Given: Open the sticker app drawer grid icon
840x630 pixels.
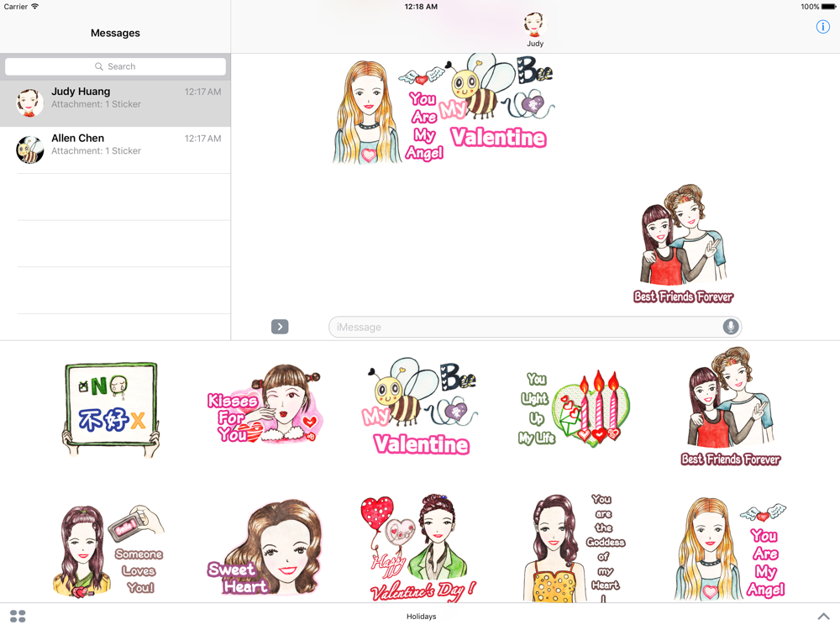Looking at the screenshot, I should [18, 616].
